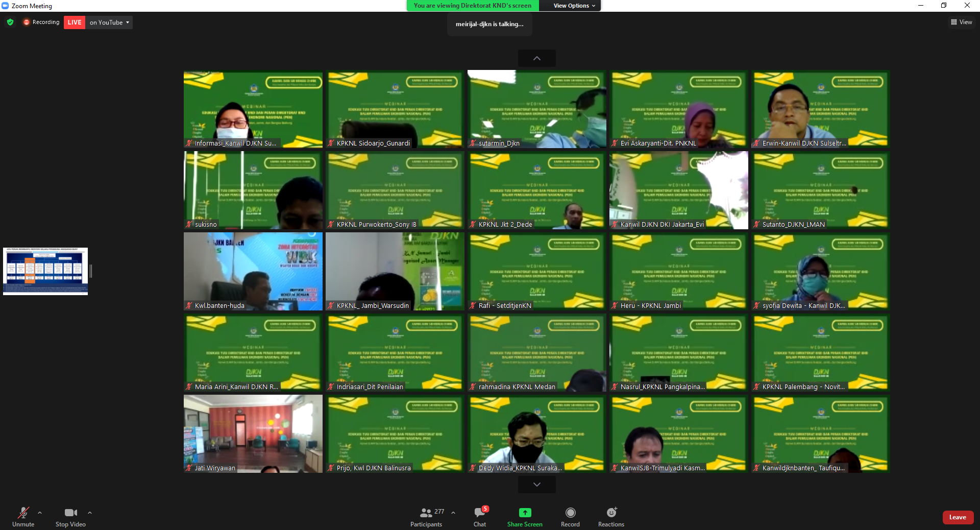Expand the arrow next to Participants count
This screenshot has height=530, width=980.
pyautogui.click(x=453, y=513)
